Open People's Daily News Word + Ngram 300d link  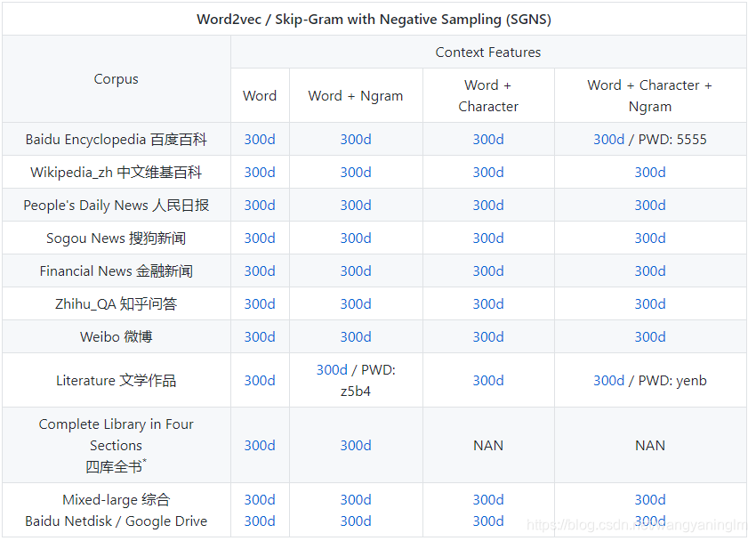click(x=356, y=205)
